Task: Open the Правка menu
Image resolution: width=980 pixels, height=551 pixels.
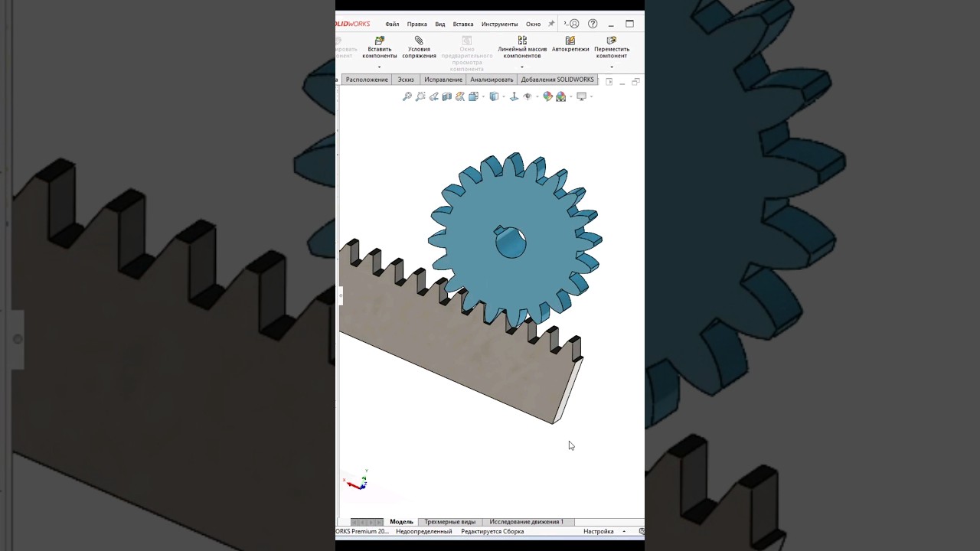Action: [x=417, y=24]
